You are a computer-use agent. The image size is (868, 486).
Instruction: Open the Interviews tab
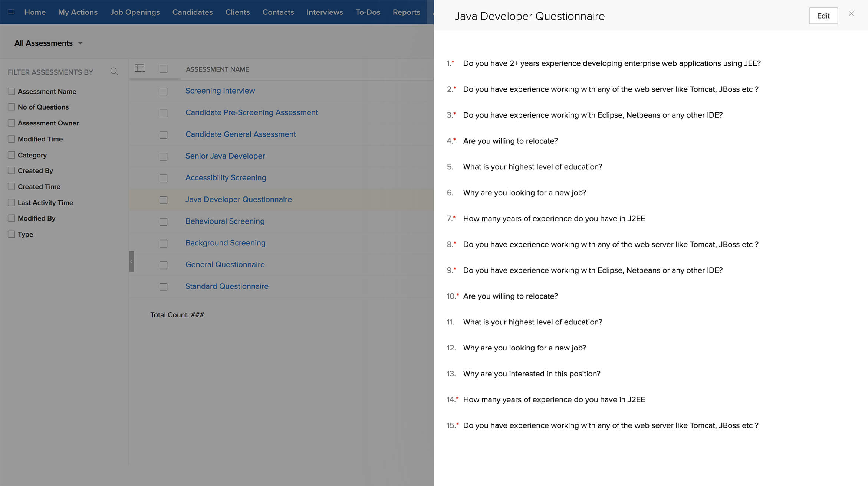pyautogui.click(x=325, y=12)
